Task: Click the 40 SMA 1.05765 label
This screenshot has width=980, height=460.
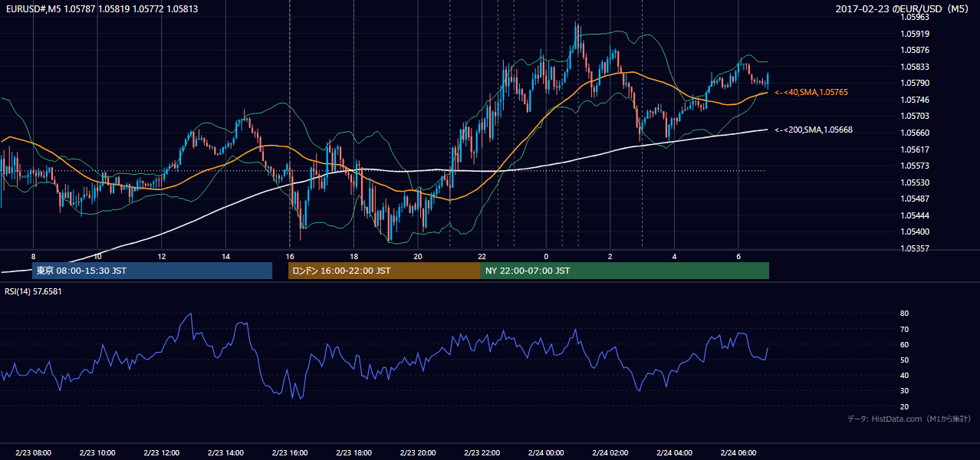Action: click(x=811, y=92)
